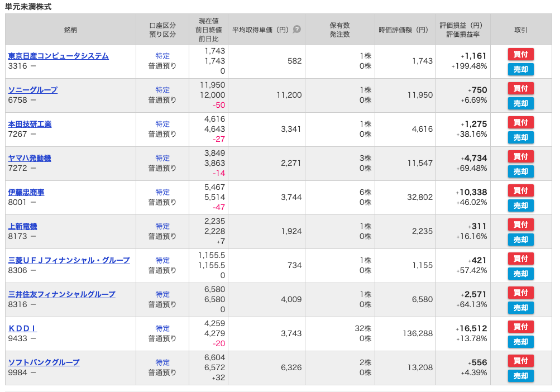The height and width of the screenshot is (392, 560).
Task: Click 売却 for 上新電機
Action: 521,240
